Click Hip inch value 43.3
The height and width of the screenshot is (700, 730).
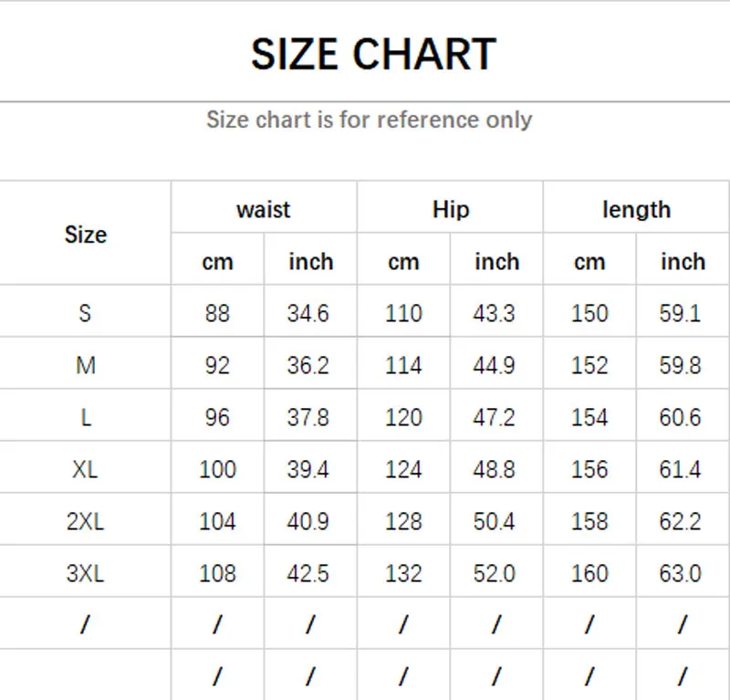494,313
